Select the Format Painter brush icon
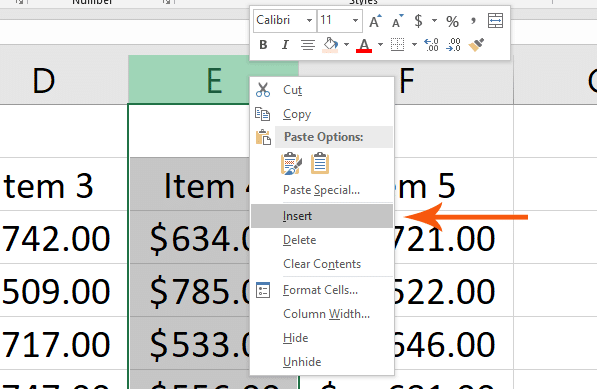The height and width of the screenshot is (389, 597). (x=476, y=45)
